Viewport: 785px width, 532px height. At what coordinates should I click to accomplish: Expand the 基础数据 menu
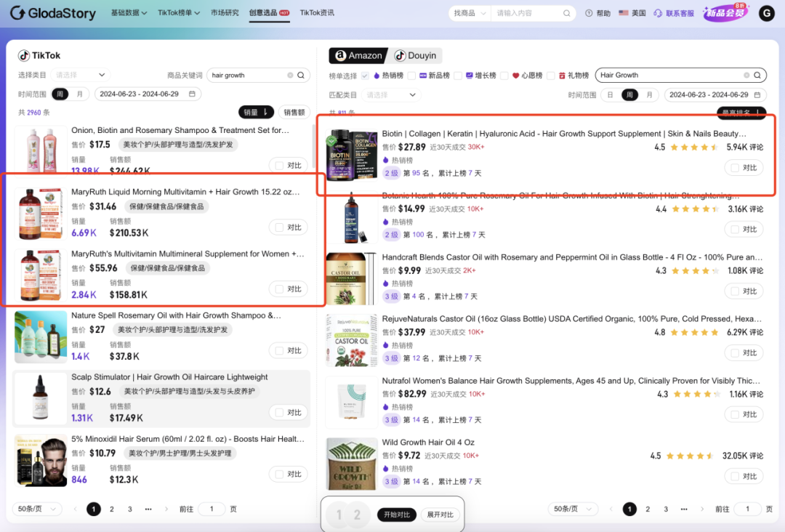(129, 13)
